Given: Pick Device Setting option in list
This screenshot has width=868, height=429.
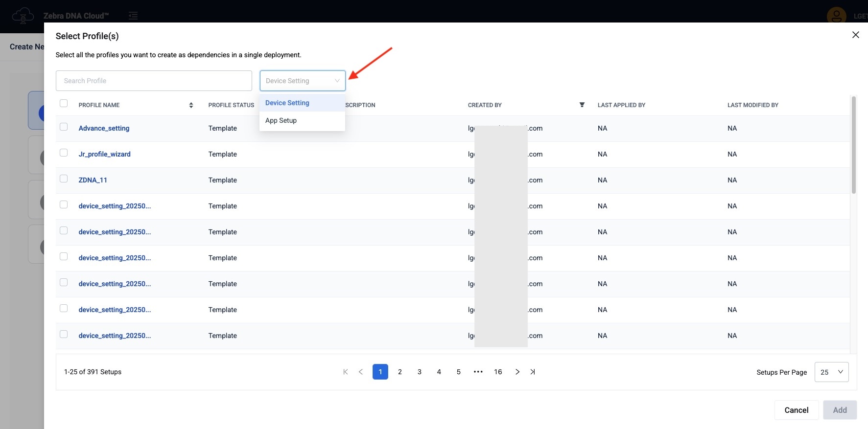Looking at the screenshot, I should 287,103.
